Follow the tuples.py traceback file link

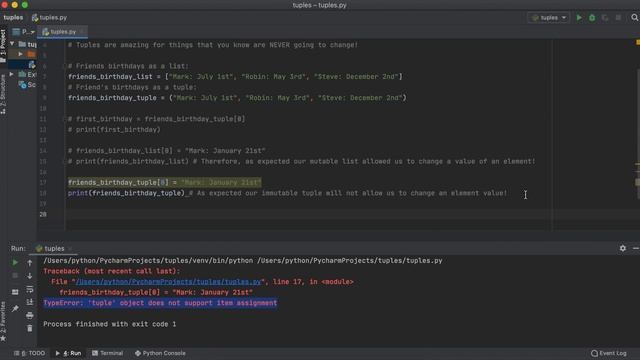(168, 282)
